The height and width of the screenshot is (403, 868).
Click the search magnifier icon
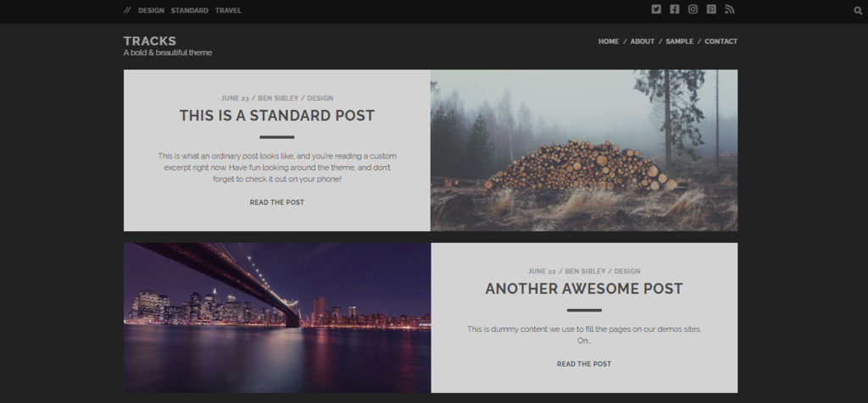click(x=858, y=10)
